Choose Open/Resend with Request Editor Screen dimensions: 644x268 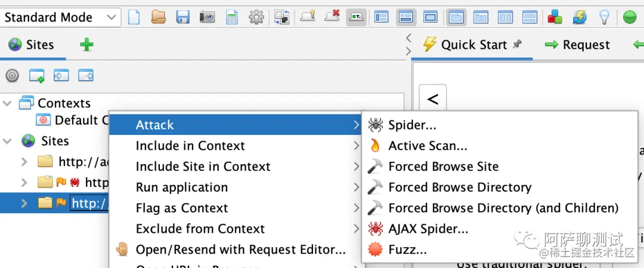(235, 249)
